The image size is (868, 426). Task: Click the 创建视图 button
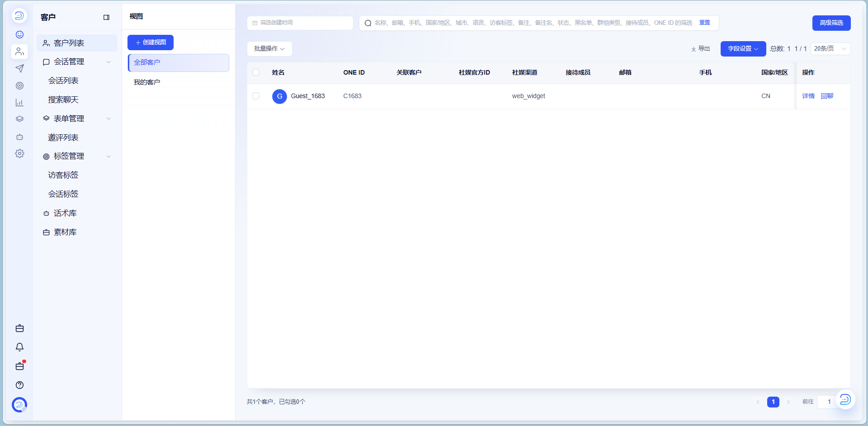151,43
